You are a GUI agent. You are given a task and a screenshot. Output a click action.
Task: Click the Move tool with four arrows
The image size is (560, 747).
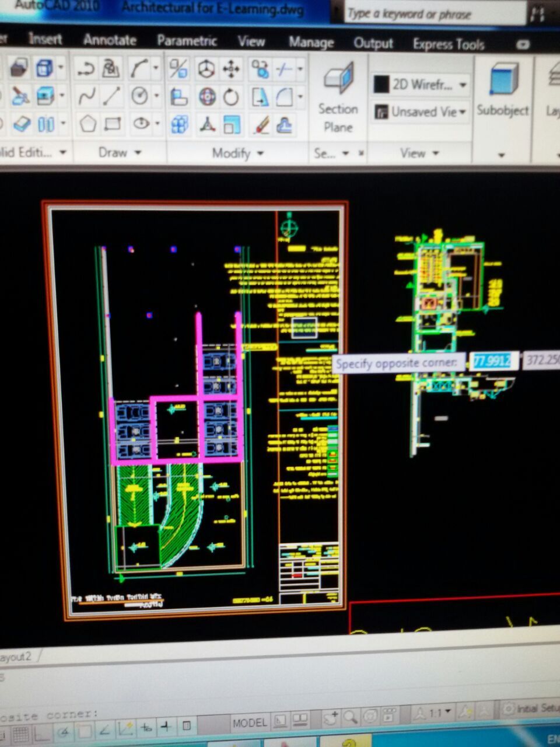pyautogui.click(x=231, y=69)
